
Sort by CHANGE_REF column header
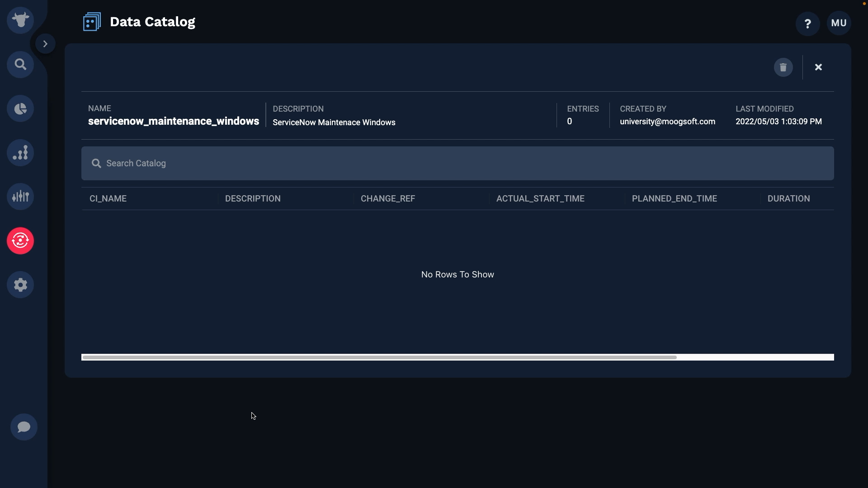(388, 199)
